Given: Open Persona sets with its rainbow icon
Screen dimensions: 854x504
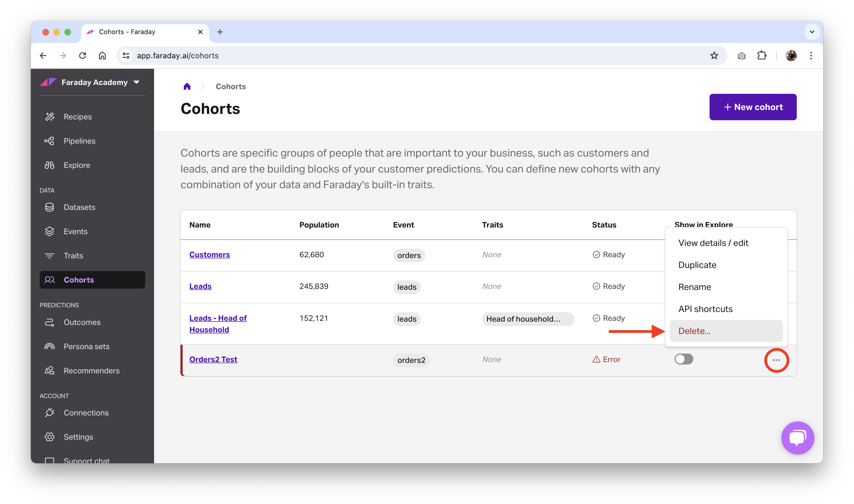Looking at the screenshot, I should point(50,346).
